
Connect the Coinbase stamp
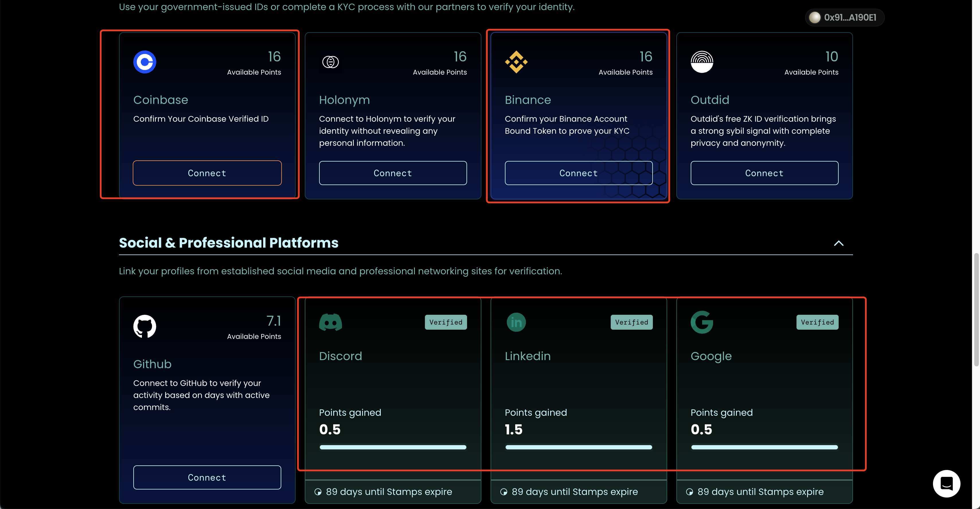pyautogui.click(x=207, y=173)
